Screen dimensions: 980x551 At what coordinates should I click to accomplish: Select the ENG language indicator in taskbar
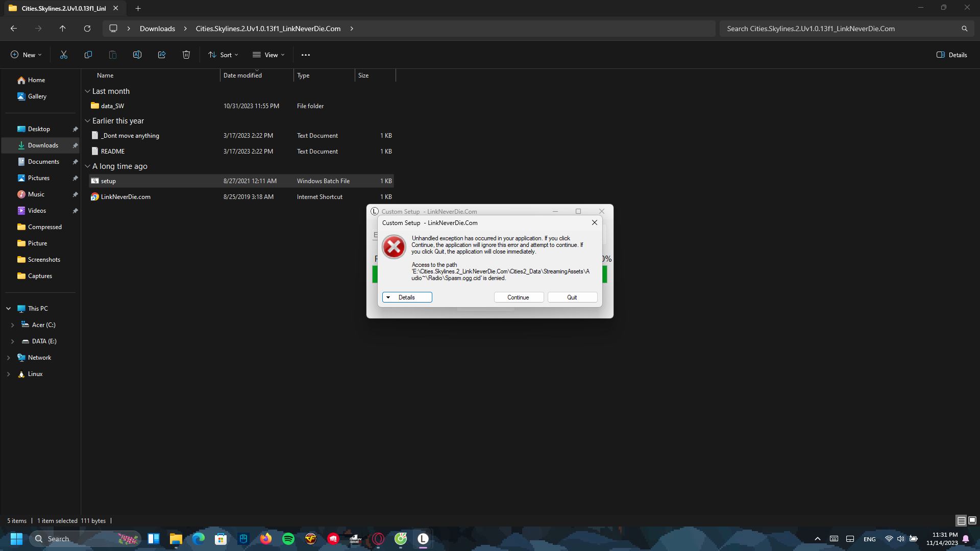click(869, 538)
